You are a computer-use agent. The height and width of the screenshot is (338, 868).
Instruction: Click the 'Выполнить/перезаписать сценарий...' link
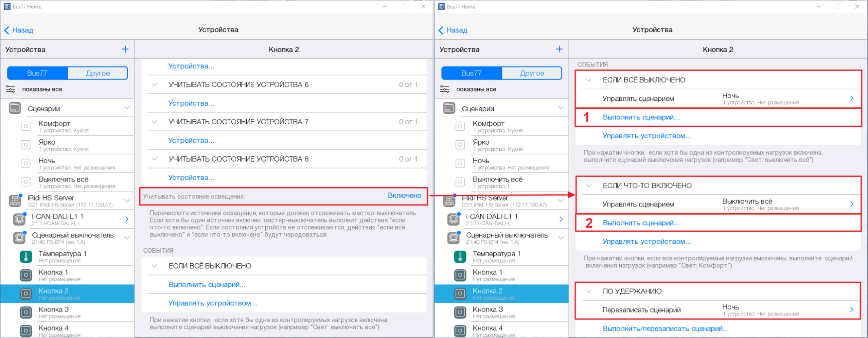pyautogui.click(x=665, y=328)
